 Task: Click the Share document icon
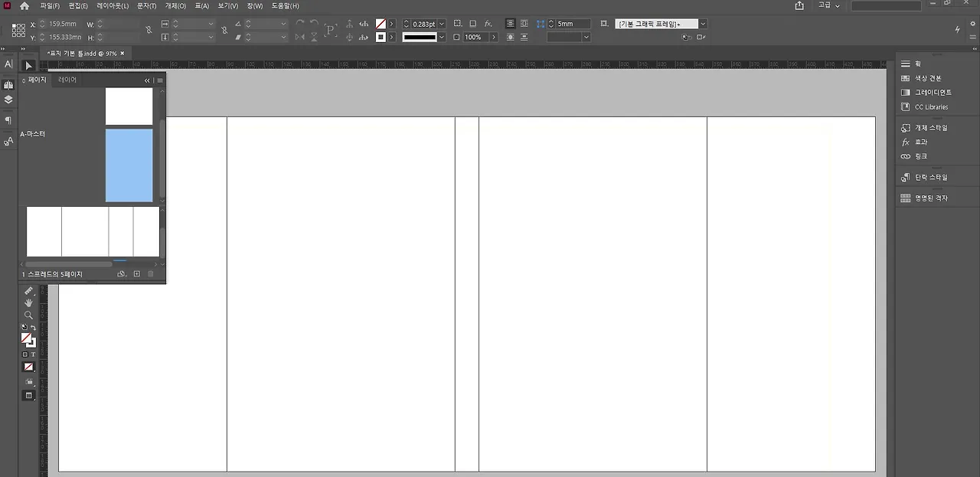click(x=799, y=5)
